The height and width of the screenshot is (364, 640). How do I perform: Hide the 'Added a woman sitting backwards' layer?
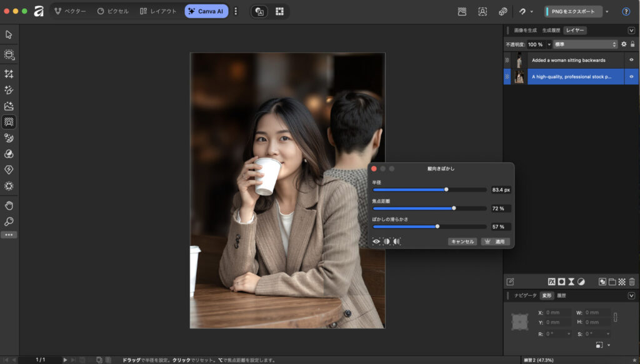[x=631, y=60]
